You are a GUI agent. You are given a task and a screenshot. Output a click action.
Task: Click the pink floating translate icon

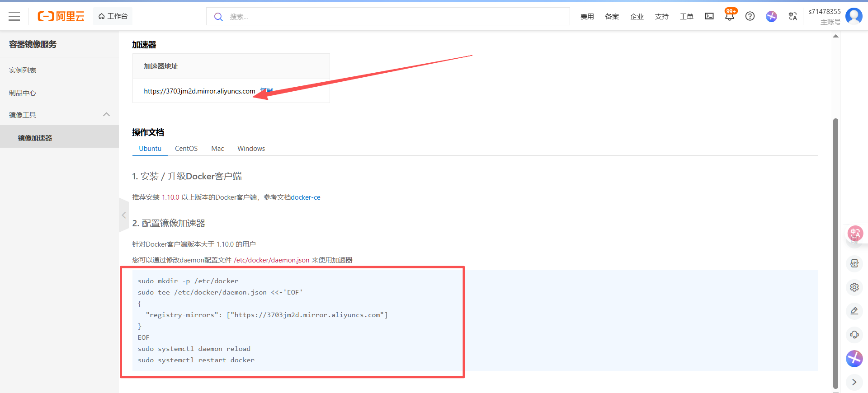(x=855, y=234)
